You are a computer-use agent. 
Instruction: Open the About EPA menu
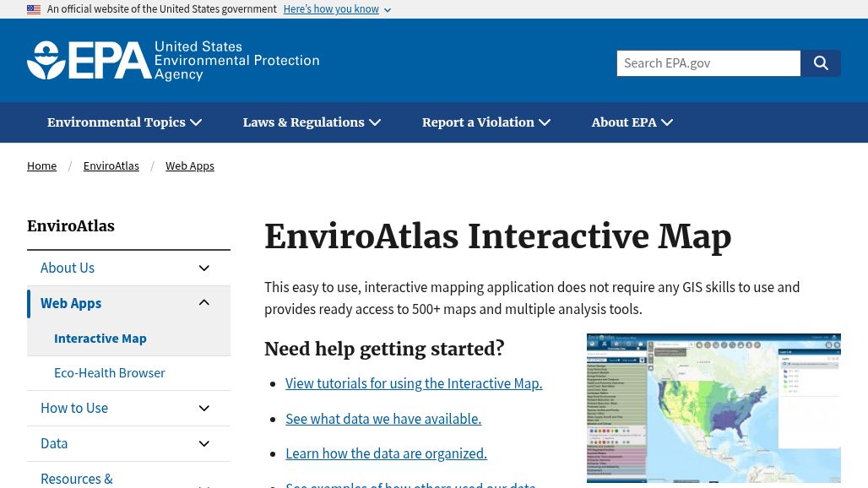[x=632, y=122]
